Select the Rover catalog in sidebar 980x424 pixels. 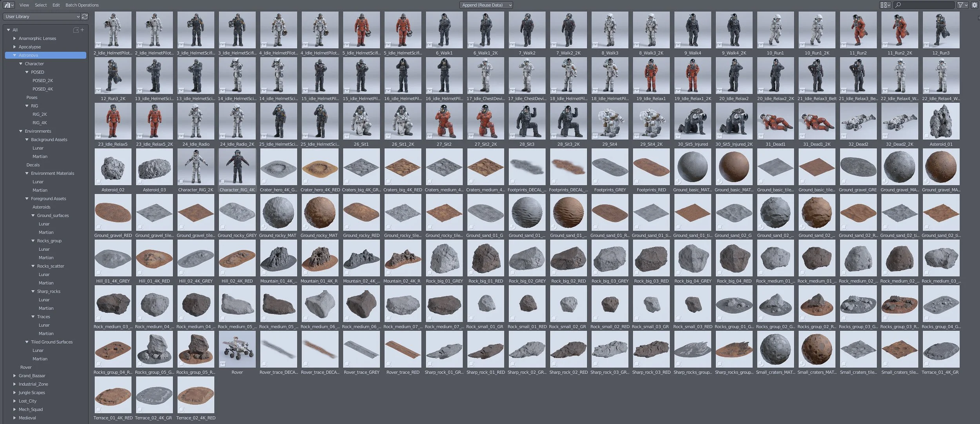pos(26,368)
